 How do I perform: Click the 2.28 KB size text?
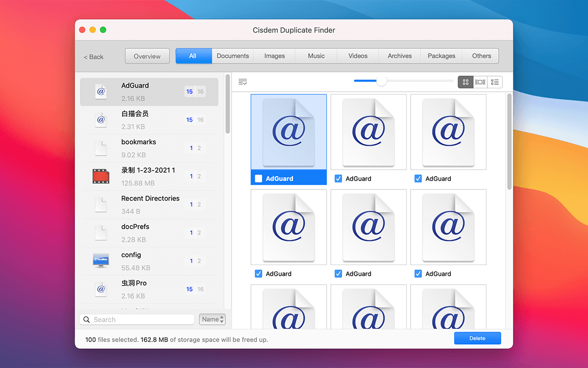pos(134,239)
